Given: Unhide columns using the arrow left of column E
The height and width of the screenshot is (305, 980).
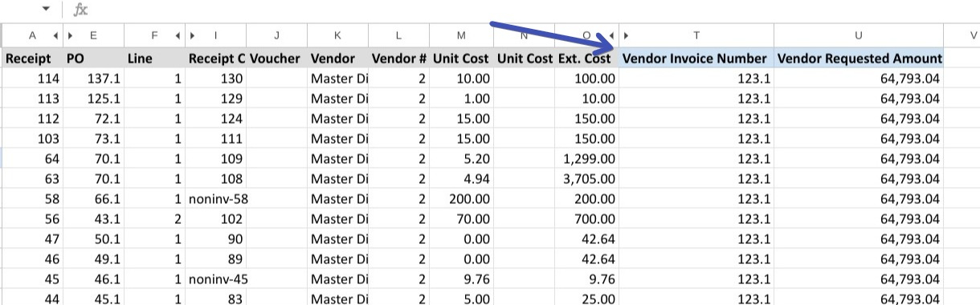Looking at the screenshot, I should 71,35.
